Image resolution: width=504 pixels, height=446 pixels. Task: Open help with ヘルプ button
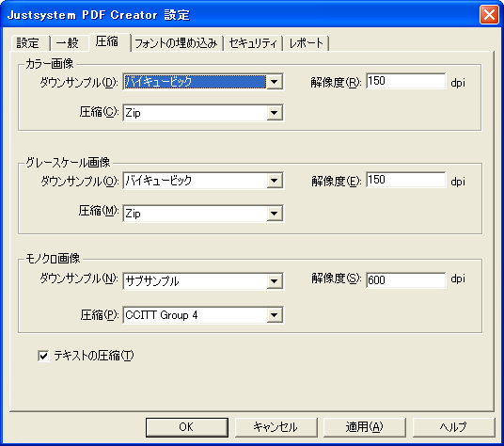[453, 427]
